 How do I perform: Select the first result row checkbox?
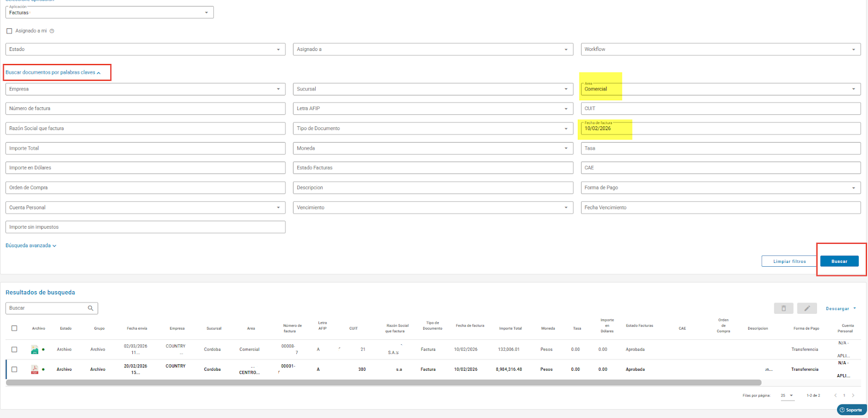coord(14,350)
